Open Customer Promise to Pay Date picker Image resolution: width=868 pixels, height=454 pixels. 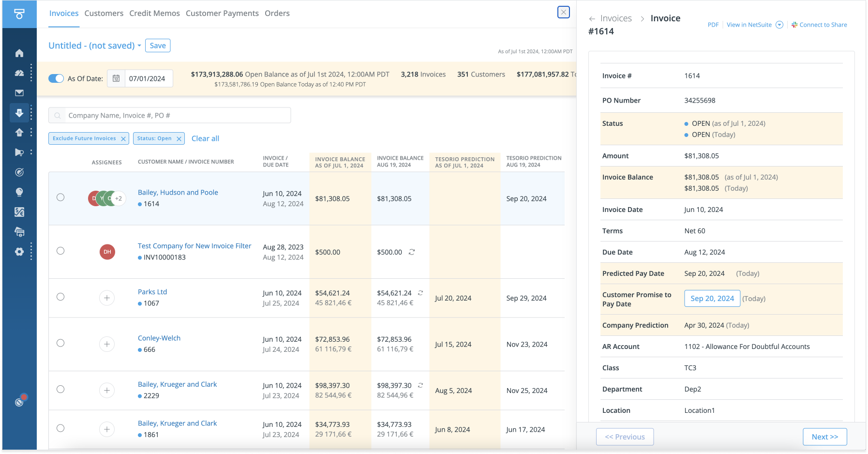(x=712, y=299)
